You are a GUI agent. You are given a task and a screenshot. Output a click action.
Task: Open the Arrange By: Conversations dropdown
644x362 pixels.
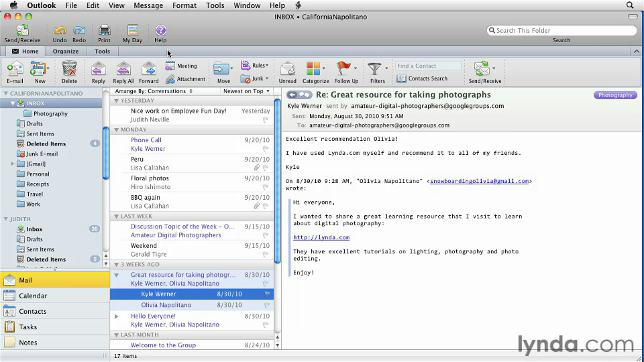point(154,91)
